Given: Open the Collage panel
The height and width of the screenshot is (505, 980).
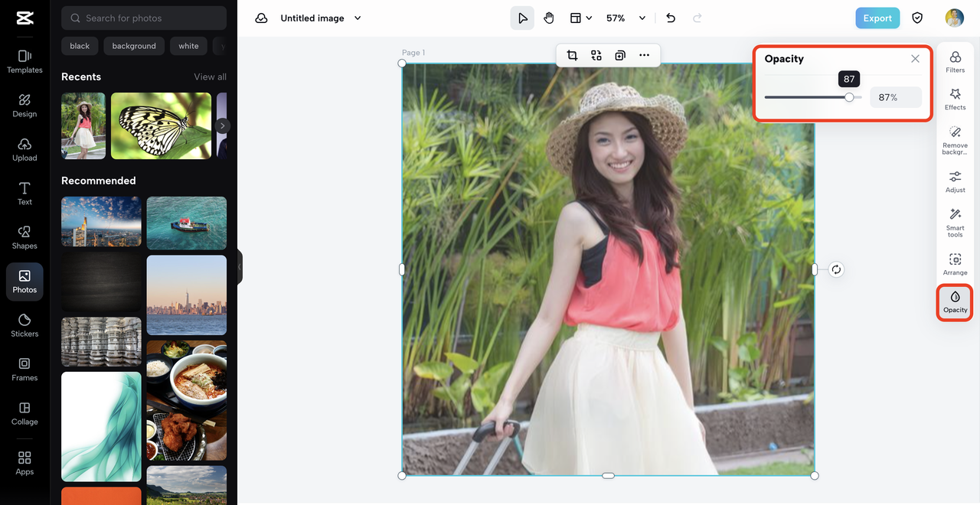Looking at the screenshot, I should click(24, 413).
